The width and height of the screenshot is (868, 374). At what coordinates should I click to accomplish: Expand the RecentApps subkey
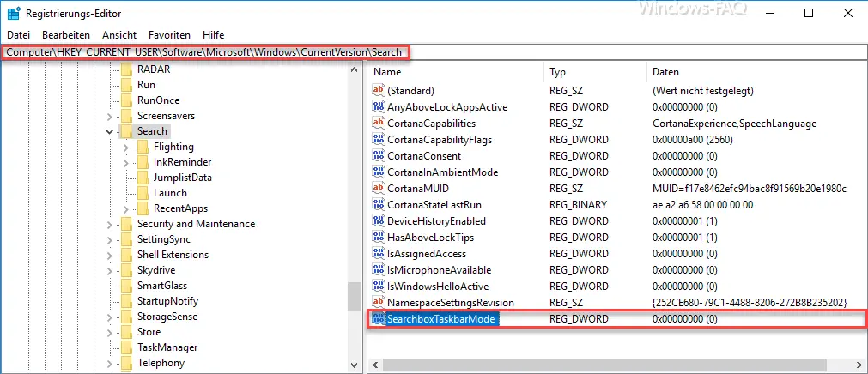point(125,208)
